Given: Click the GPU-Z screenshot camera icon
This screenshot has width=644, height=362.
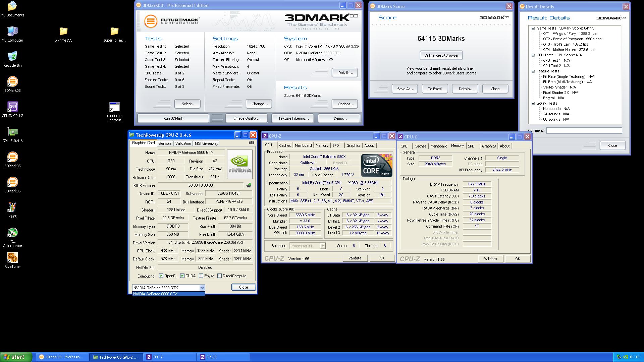Looking at the screenshot, I should (251, 143).
